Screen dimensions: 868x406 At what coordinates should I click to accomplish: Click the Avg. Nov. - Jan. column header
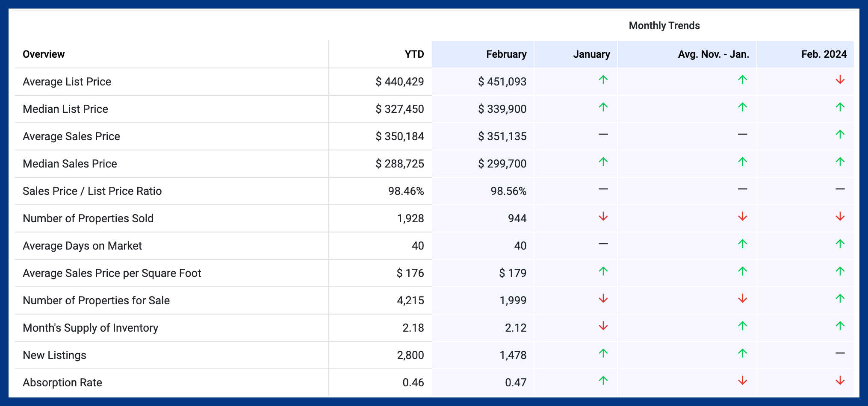coord(713,54)
